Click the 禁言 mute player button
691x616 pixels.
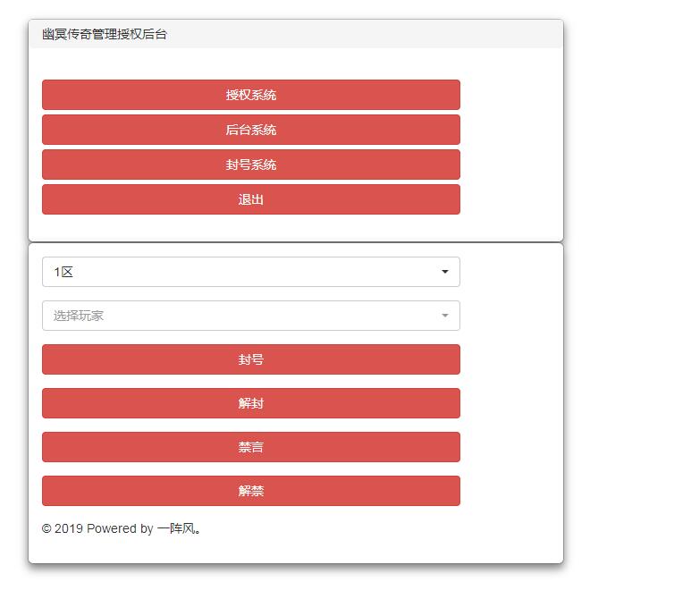tap(250, 447)
